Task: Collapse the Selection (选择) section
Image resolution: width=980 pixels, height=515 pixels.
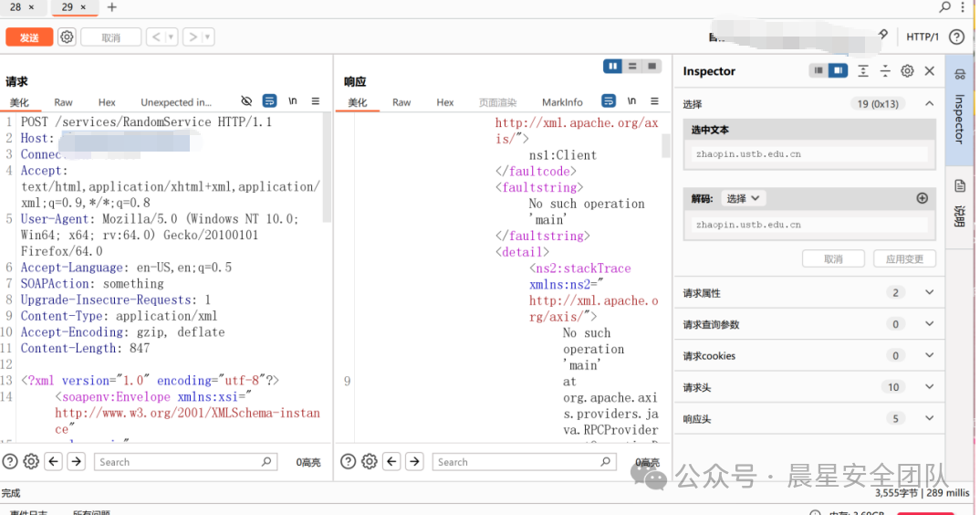Action: [930, 104]
